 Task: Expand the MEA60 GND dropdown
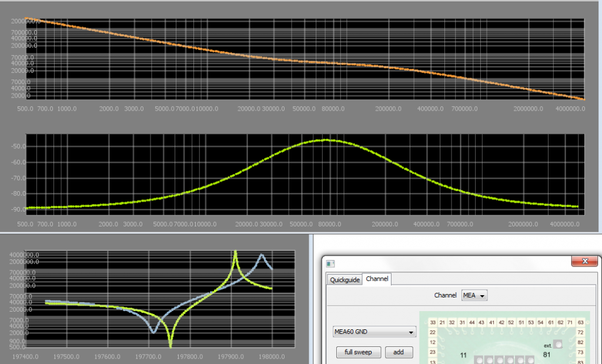coord(374,332)
